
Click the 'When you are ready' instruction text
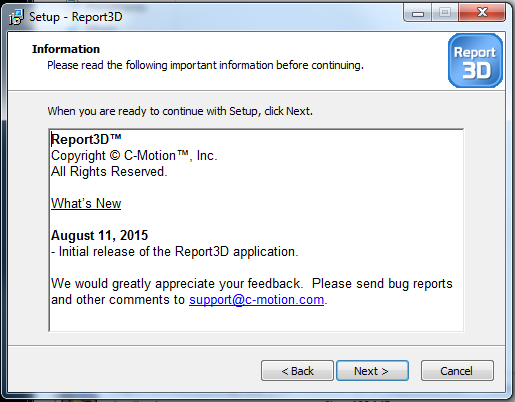coord(180,111)
